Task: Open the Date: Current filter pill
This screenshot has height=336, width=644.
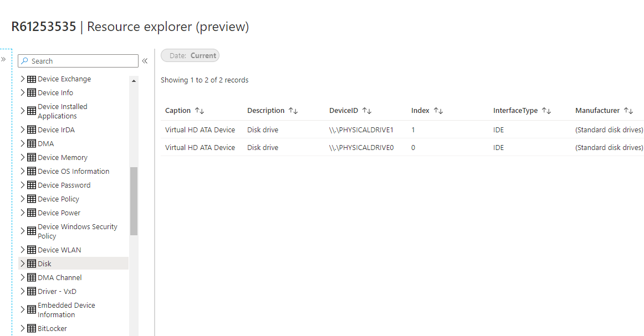Action: click(x=190, y=55)
